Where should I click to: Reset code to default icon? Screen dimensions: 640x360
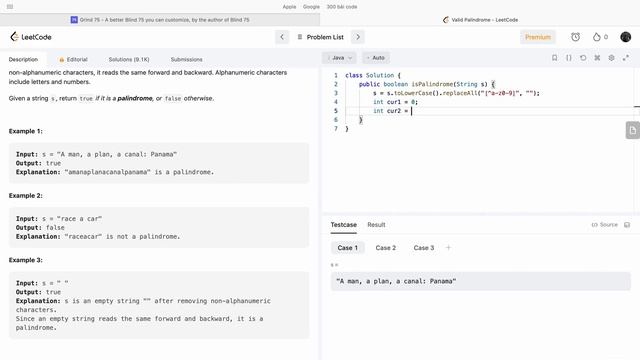coord(583,58)
